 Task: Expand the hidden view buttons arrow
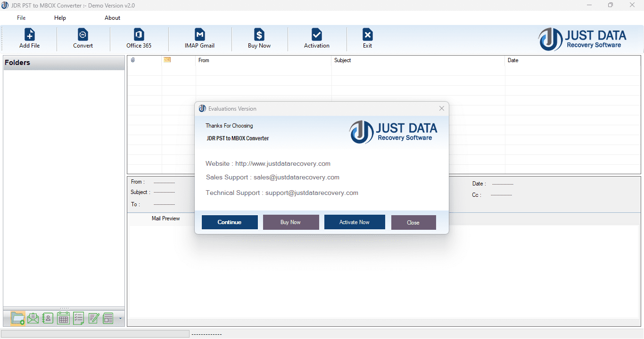[120, 319]
